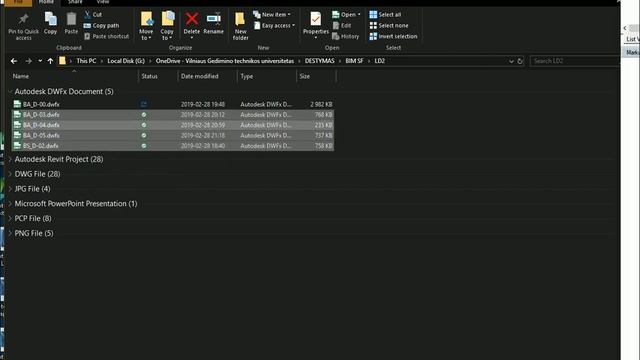Expand the DWG File group
This screenshot has width=640, height=360.
point(11,174)
